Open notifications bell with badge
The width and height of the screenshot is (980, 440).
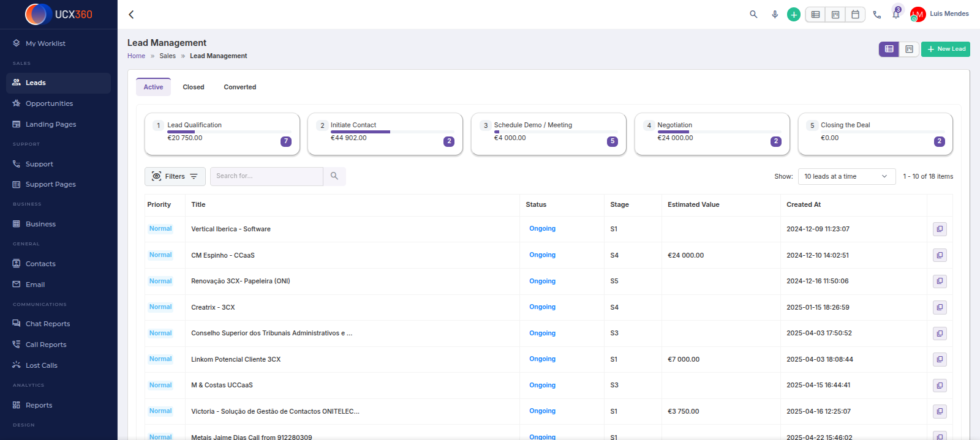point(896,13)
